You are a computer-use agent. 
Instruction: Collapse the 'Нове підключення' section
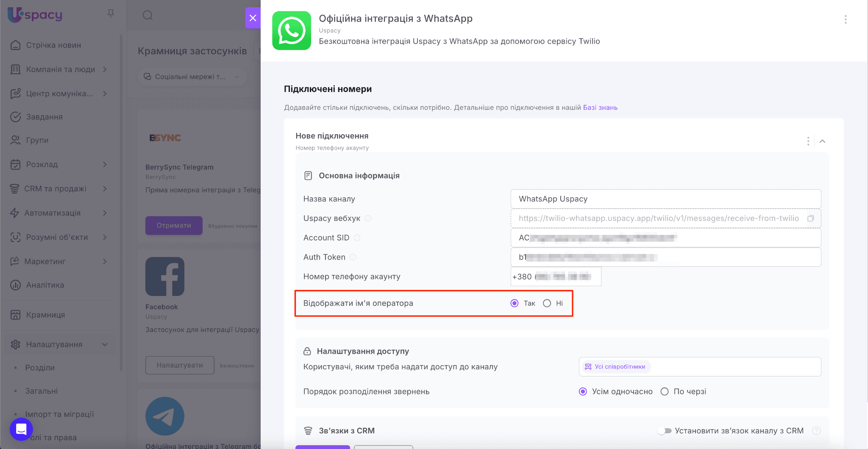coord(822,141)
